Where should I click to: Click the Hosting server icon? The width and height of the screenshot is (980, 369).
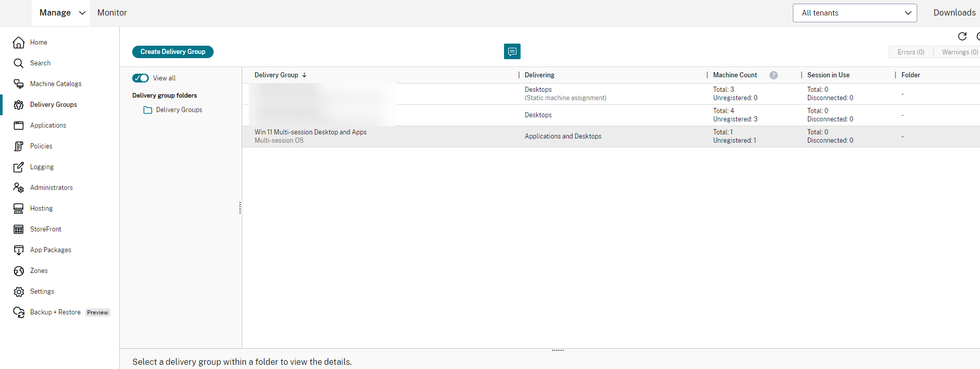19,209
